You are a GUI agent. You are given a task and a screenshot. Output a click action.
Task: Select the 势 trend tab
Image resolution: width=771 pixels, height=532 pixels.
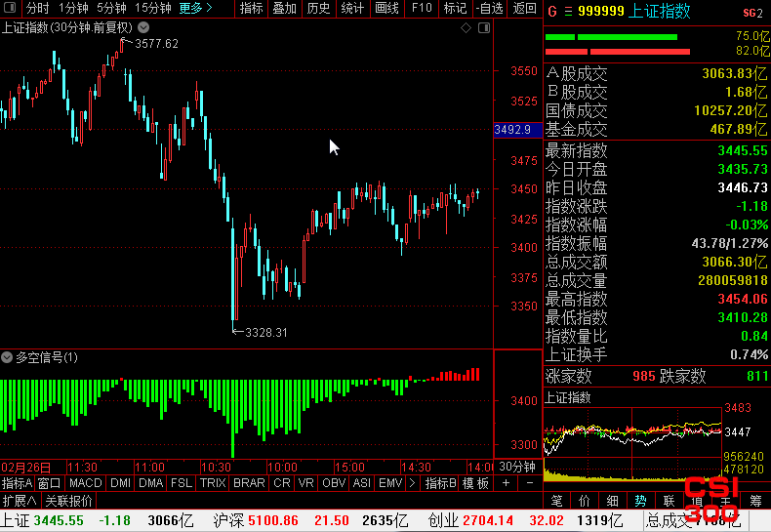pyautogui.click(x=640, y=501)
